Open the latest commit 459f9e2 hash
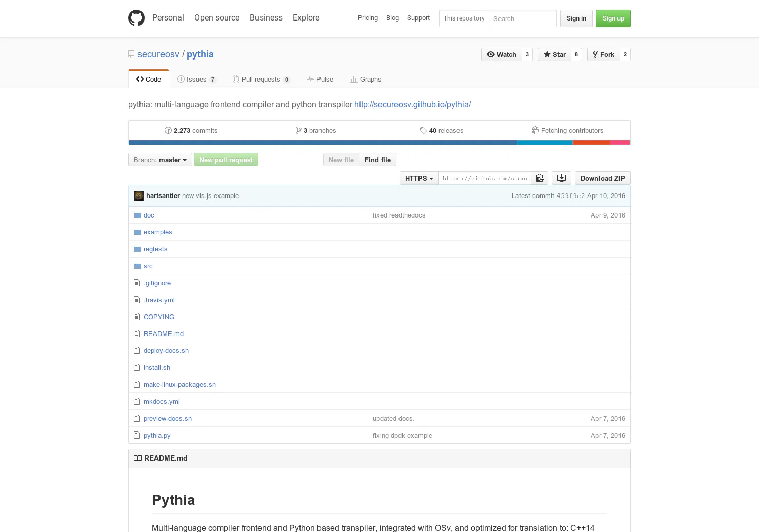Viewport: 759px width, 532px height. pos(570,196)
